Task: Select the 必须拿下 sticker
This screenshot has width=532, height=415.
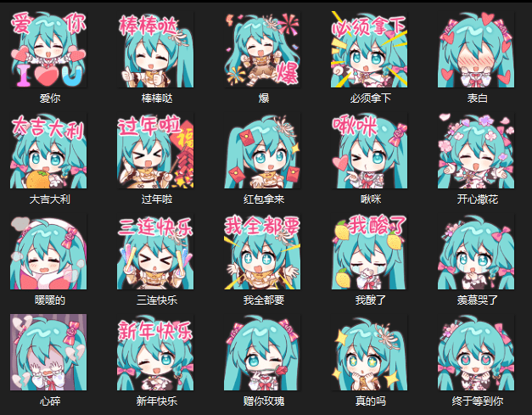Action: click(369, 49)
